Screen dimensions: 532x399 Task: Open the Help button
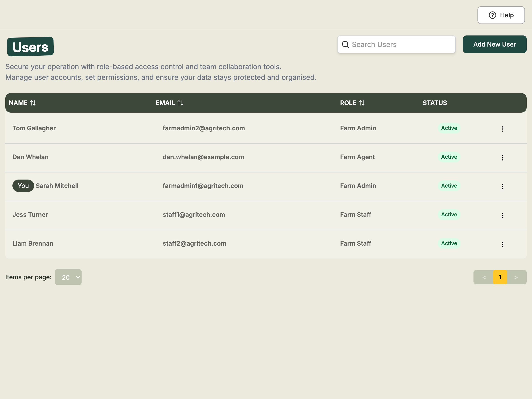click(501, 15)
